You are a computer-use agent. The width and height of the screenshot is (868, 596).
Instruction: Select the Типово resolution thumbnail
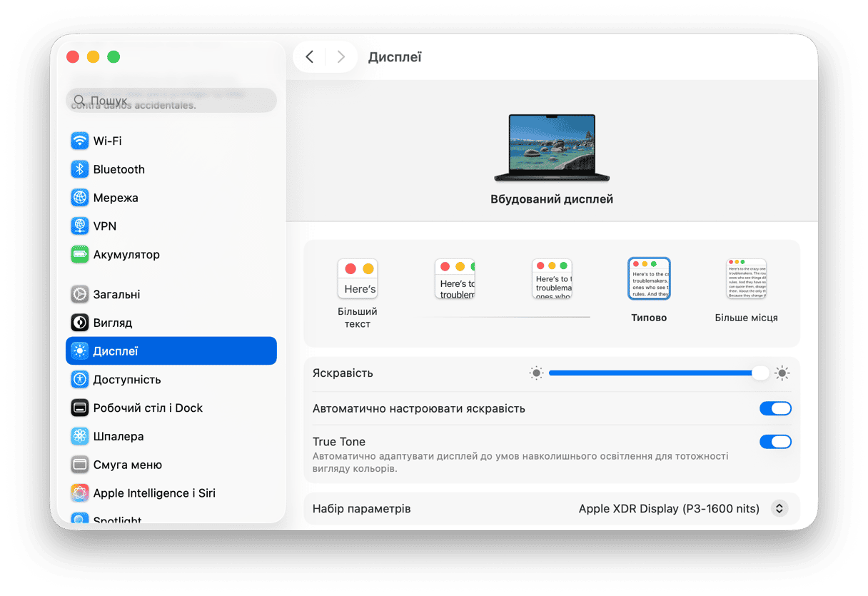click(x=649, y=279)
